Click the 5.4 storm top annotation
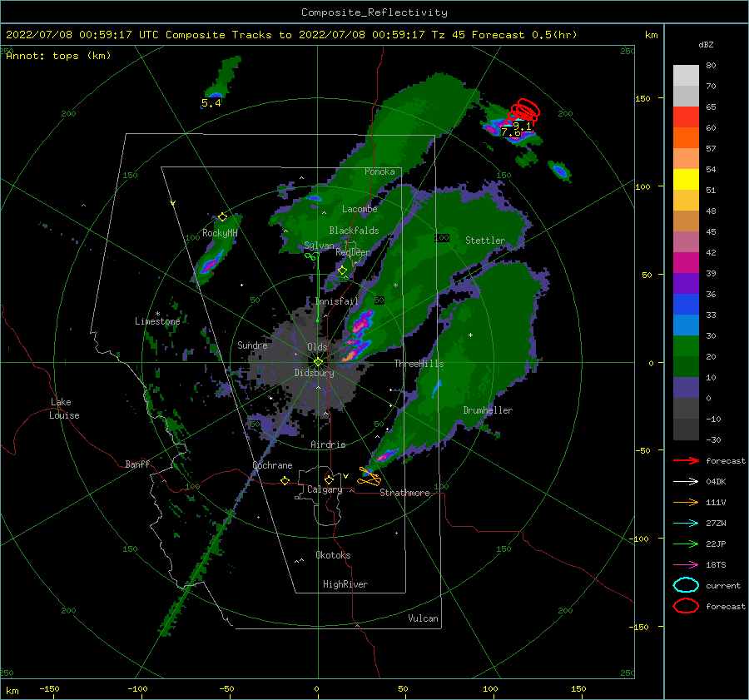Viewport: 749px width, 700px height. pos(211,102)
